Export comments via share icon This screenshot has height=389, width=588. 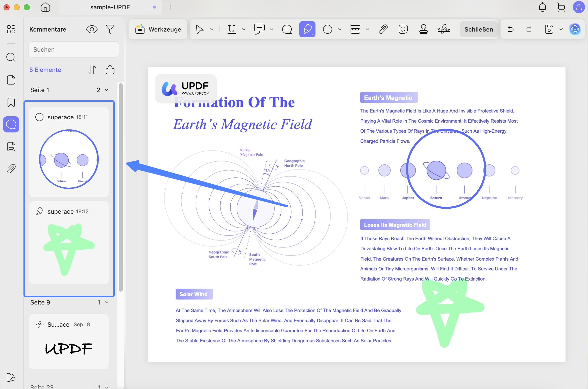tap(110, 70)
